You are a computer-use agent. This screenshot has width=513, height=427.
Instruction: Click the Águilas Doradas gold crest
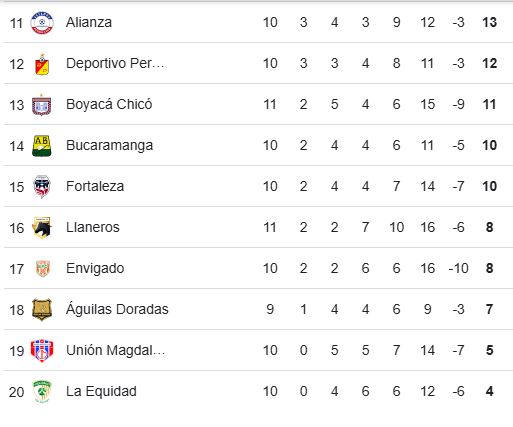[x=42, y=310]
